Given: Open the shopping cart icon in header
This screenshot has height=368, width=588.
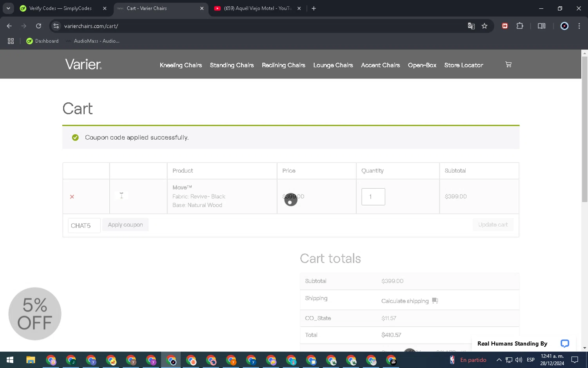Looking at the screenshot, I should (508, 65).
